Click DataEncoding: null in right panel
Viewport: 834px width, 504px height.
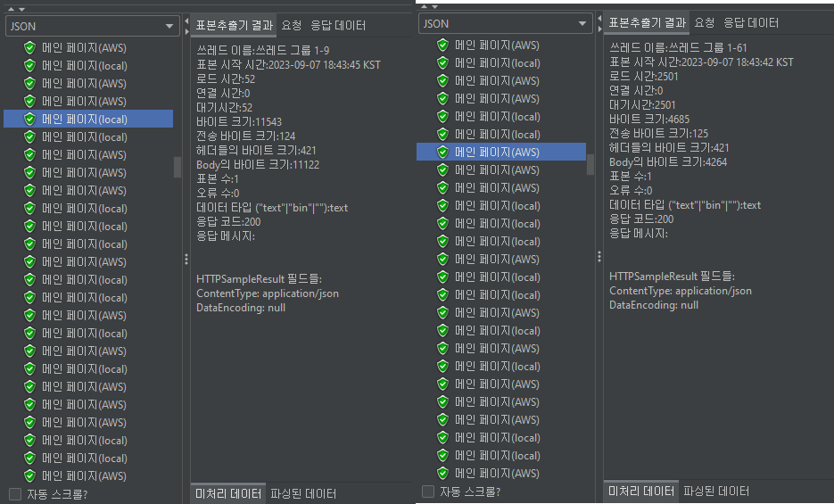coord(654,305)
